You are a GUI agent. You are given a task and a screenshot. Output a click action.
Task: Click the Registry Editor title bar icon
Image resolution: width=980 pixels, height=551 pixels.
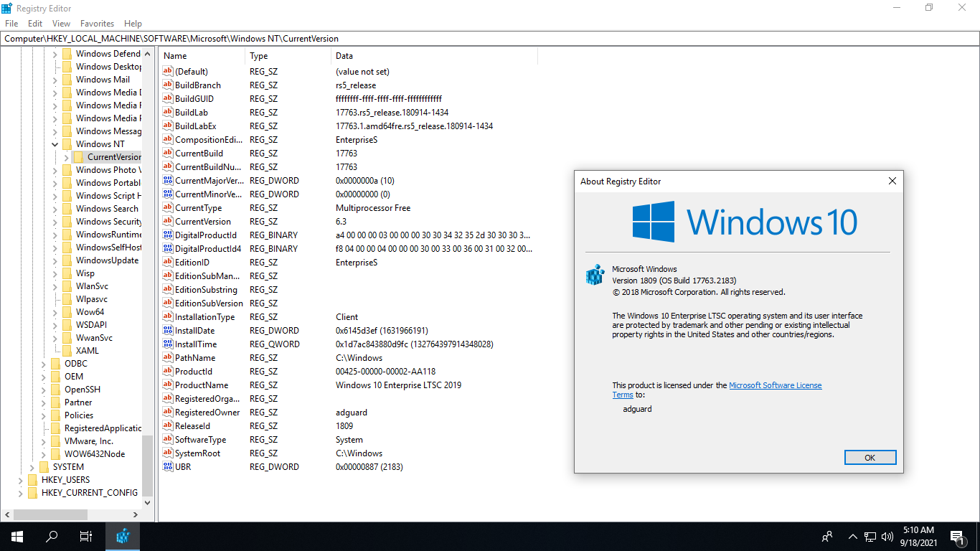click(7, 8)
